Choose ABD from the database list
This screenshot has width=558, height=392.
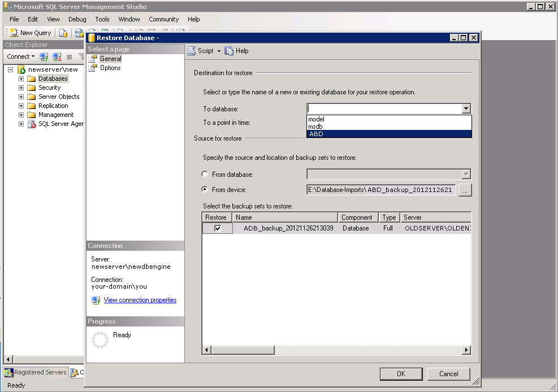[389, 134]
